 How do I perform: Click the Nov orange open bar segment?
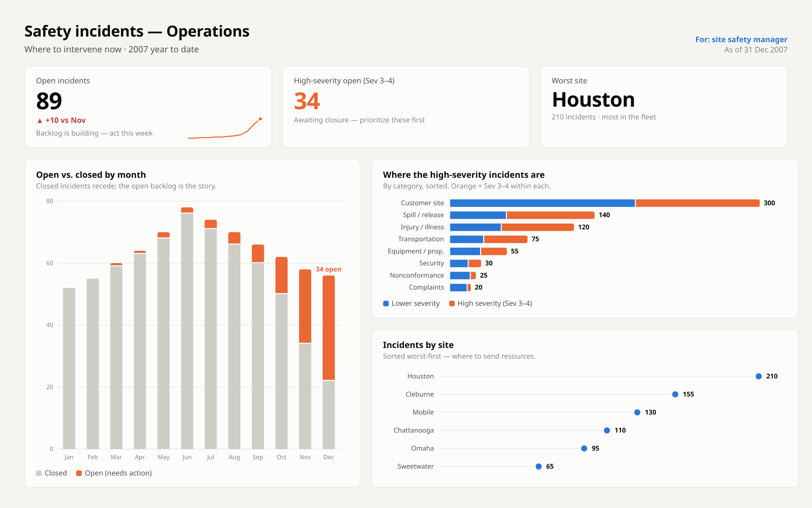pos(305,306)
